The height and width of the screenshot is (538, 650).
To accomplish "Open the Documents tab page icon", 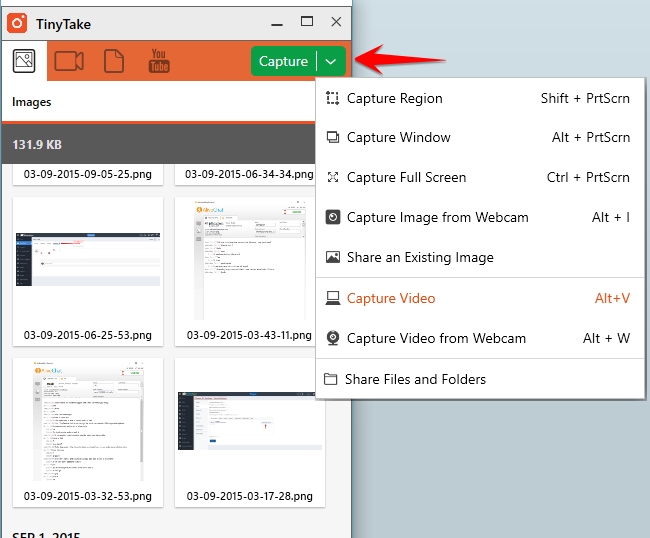I will coord(114,61).
